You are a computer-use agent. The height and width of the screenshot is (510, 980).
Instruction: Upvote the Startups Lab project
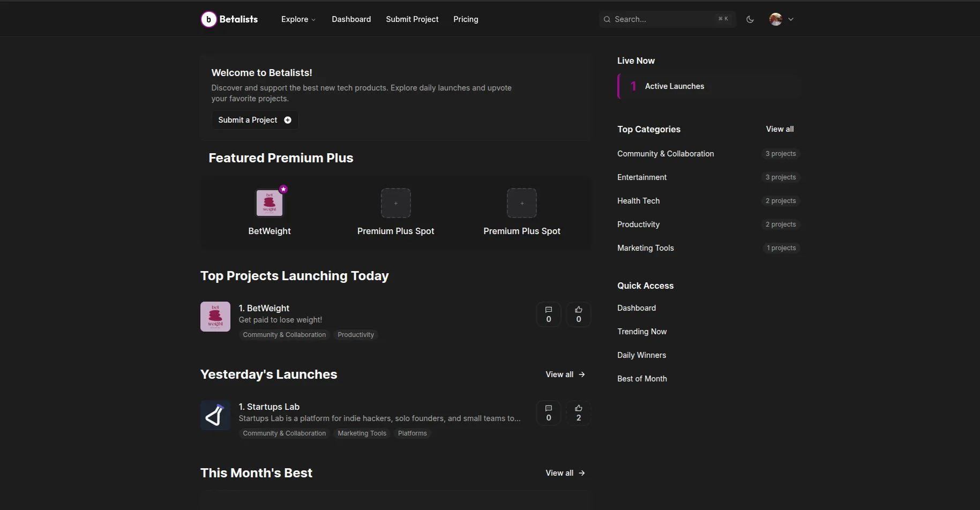coord(578,413)
